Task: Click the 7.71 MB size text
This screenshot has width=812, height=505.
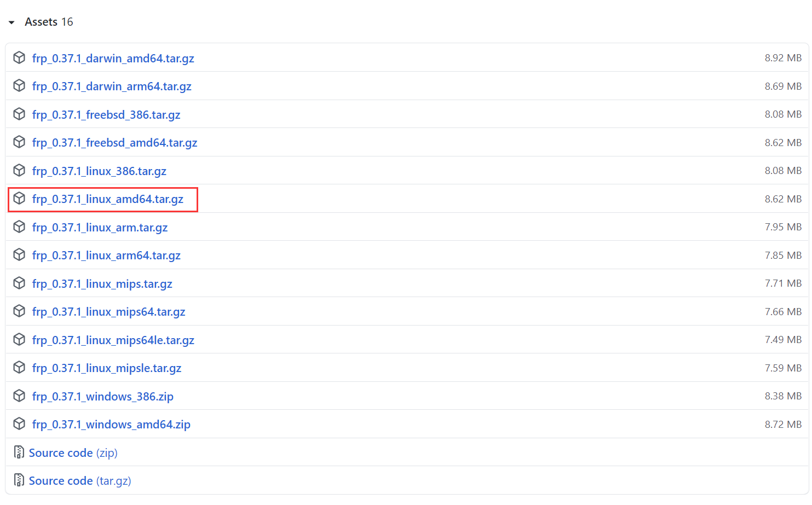Action: 783,283
